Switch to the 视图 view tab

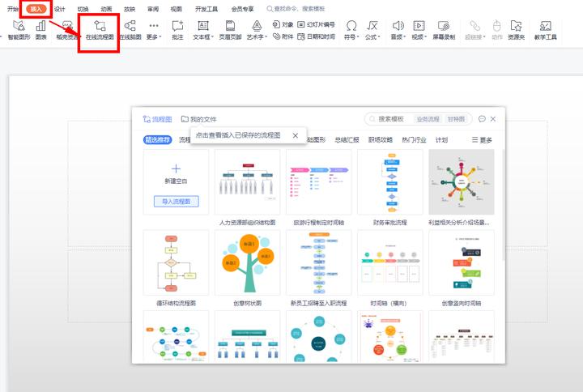click(177, 9)
